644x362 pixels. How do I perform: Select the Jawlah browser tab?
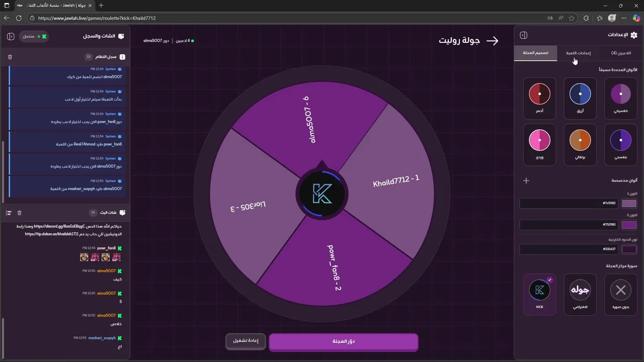[54, 5]
